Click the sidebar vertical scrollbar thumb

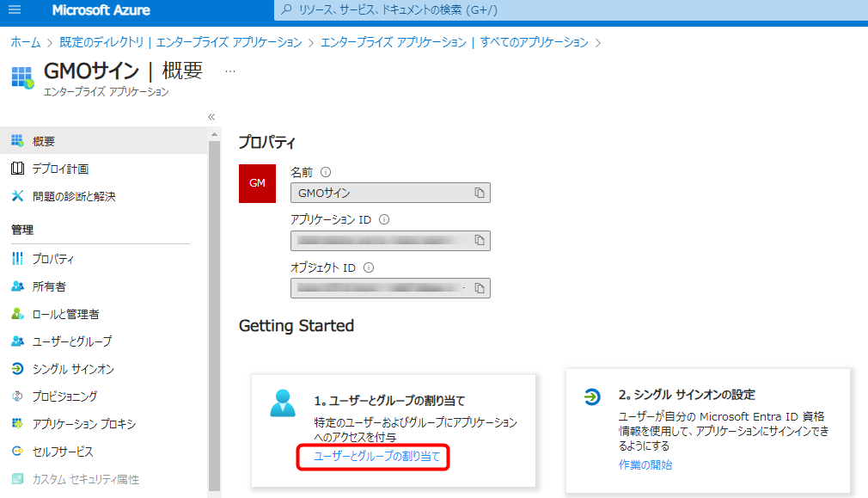point(214,316)
